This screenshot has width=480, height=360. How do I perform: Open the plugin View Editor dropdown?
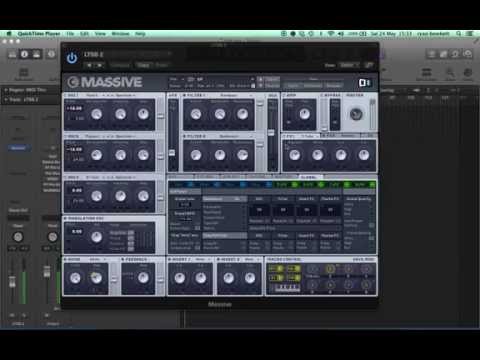(x=349, y=65)
